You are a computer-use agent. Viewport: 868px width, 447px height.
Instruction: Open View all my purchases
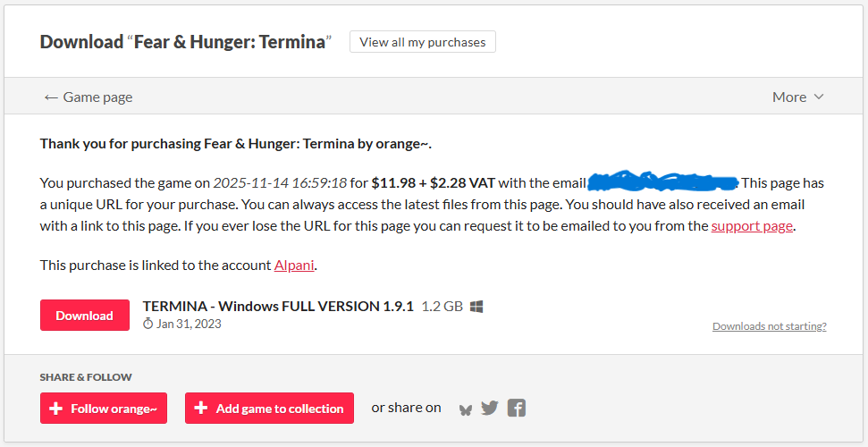coord(422,42)
